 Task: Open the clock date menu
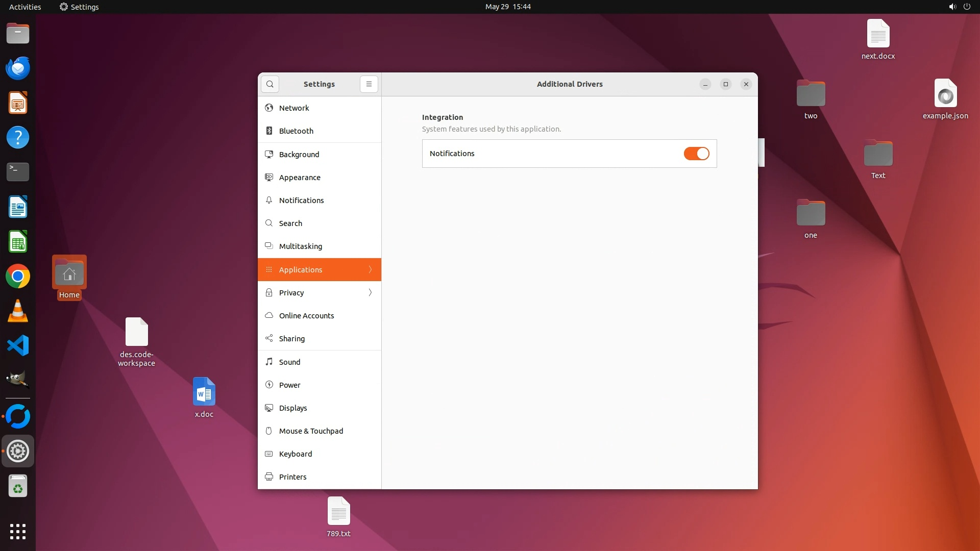[x=507, y=7]
